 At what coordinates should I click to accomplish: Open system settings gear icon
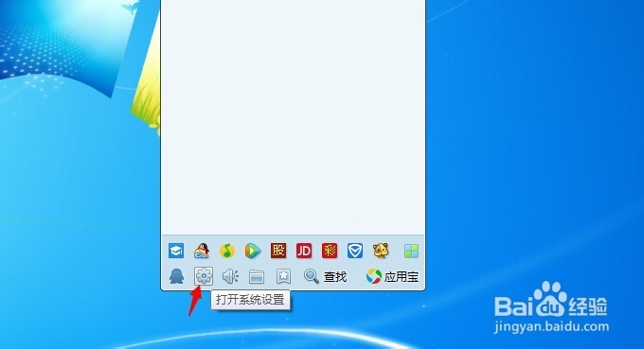tap(204, 276)
